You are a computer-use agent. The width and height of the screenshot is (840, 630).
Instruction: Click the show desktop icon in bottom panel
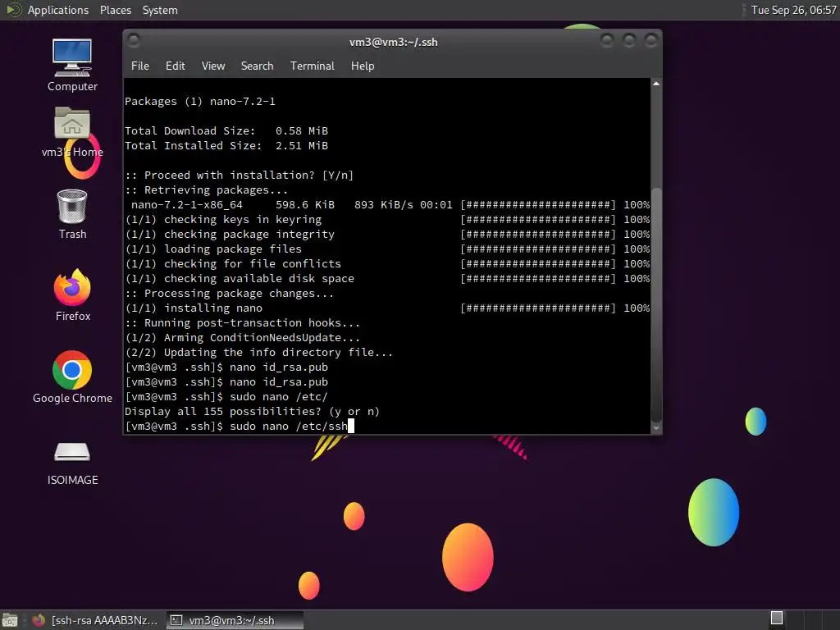[x=10, y=620]
